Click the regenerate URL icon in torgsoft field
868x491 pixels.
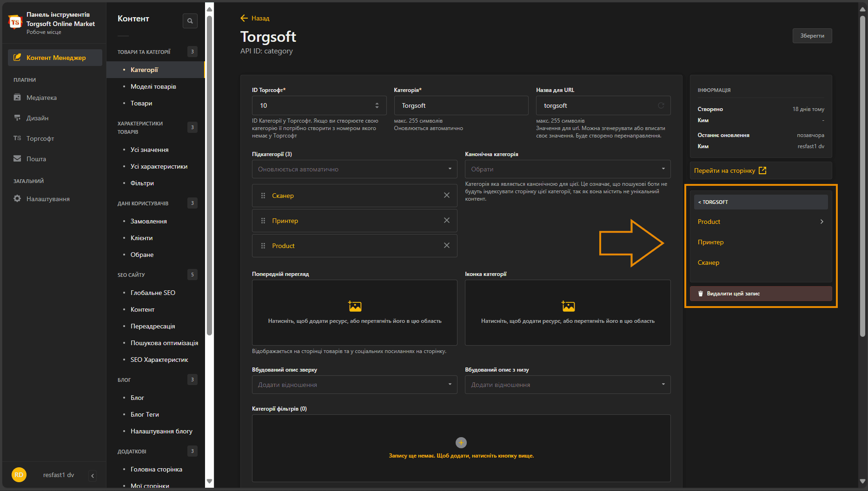661,105
